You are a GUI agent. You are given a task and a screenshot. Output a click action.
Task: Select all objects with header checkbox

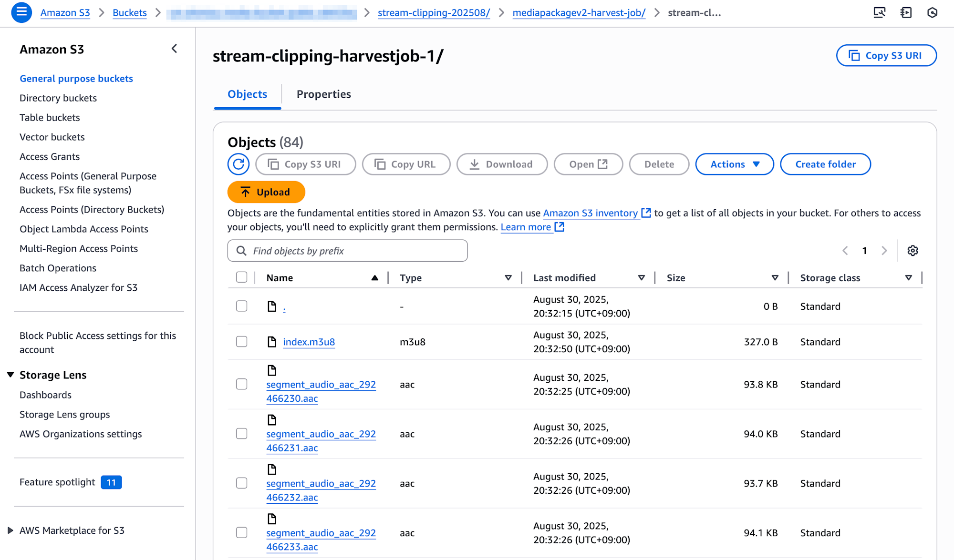(242, 277)
